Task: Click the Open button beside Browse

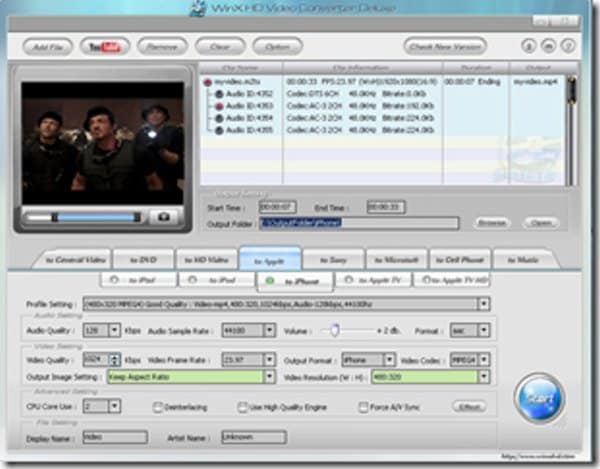Action: pyautogui.click(x=541, y=223)
